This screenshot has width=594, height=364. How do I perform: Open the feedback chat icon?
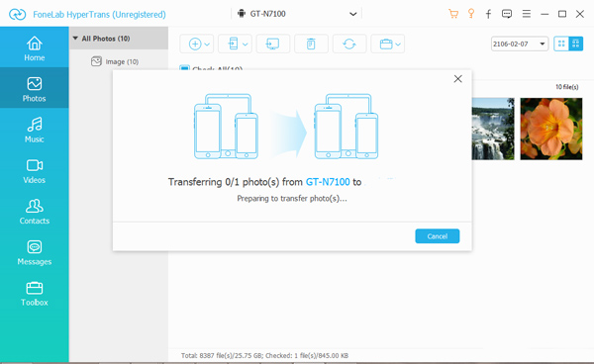(x=507, y=14)
